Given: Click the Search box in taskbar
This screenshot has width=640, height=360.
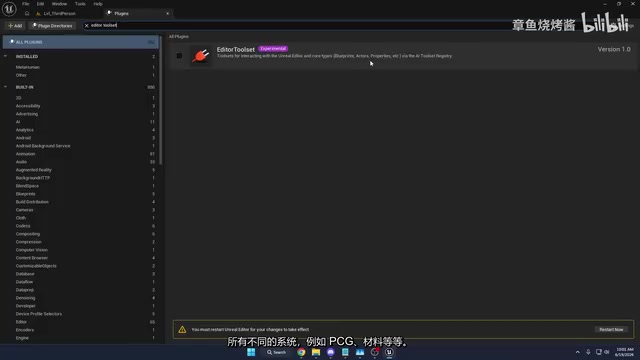Looking at the screenshot, I should click(x=276, y=352).
